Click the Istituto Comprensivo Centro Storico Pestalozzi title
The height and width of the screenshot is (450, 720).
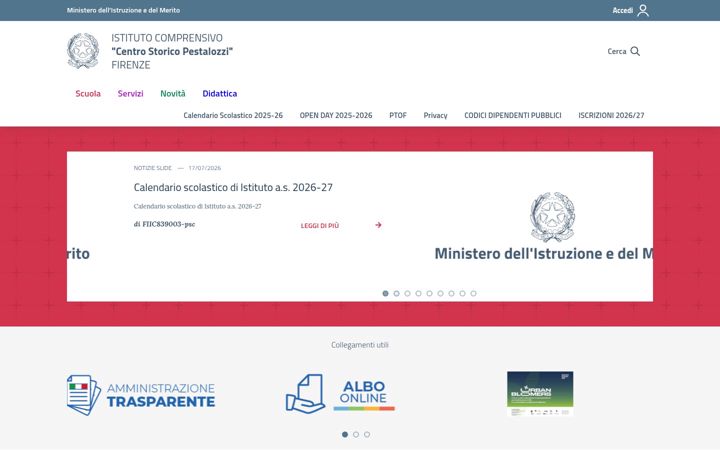(x=172, y=51)
